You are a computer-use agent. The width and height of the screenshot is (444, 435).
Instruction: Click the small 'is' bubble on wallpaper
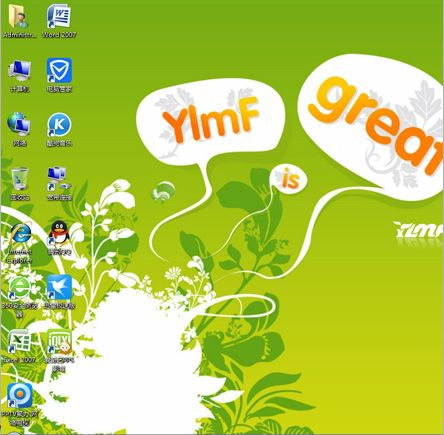point(289,180)
